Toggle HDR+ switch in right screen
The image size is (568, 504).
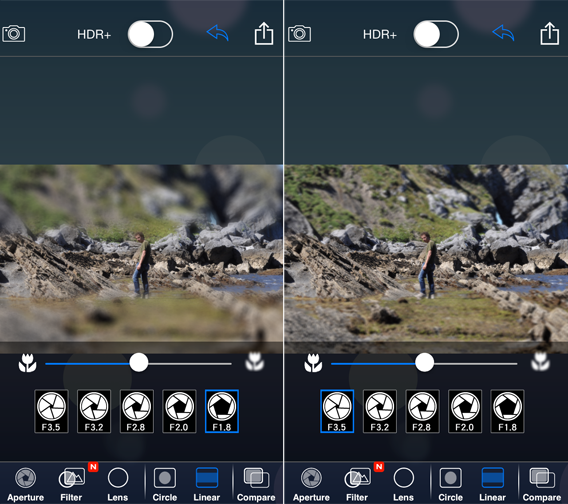tap(436, 34)
